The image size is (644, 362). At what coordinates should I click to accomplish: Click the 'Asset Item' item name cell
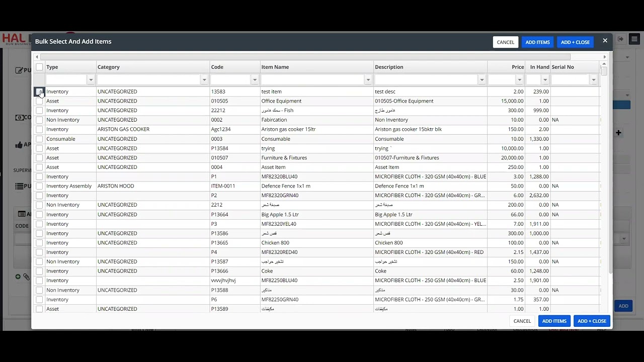(x=317, y=167)
